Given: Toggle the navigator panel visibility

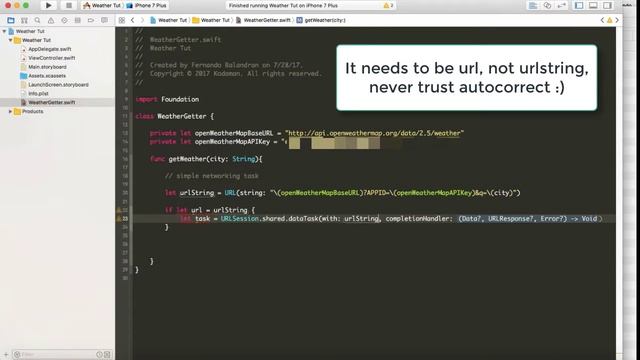Looking at the screenshot, I should [x=579, y=5].
